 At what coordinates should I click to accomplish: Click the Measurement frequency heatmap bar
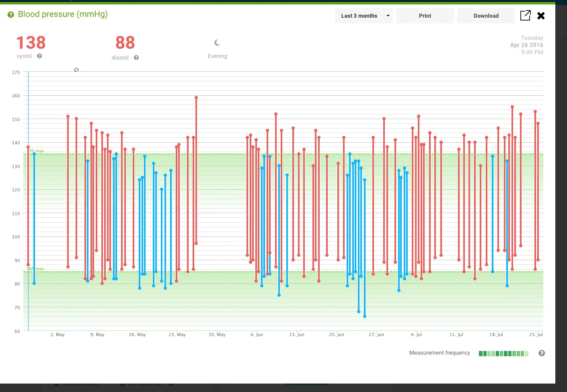click(x=503, y=353)
